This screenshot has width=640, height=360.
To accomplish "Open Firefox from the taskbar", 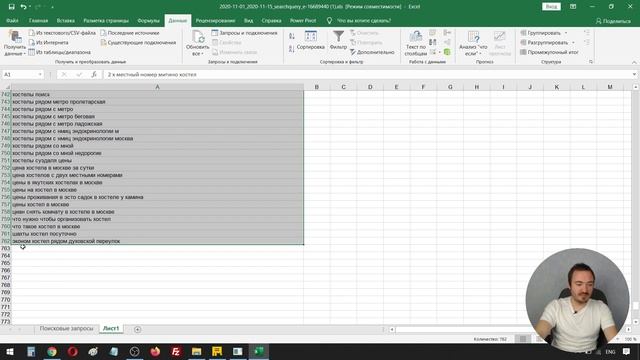I will 155,351.
